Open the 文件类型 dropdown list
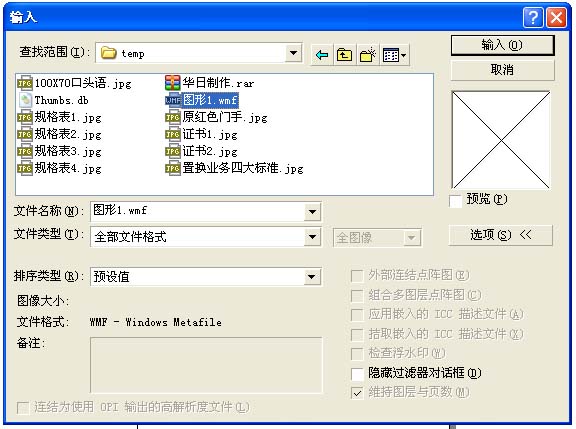Screen dimensions: 576x429 click(x=312, y=237)
